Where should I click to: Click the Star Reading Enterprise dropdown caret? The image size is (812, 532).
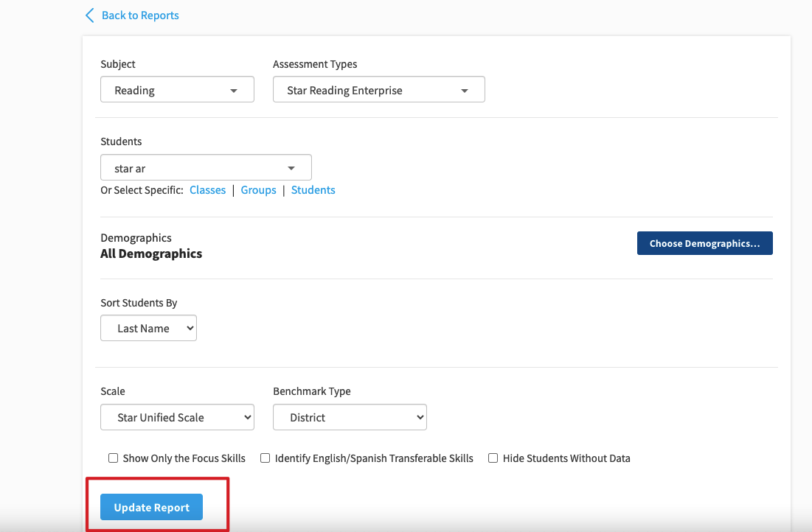pyautogui.click(x=465, y=91)
